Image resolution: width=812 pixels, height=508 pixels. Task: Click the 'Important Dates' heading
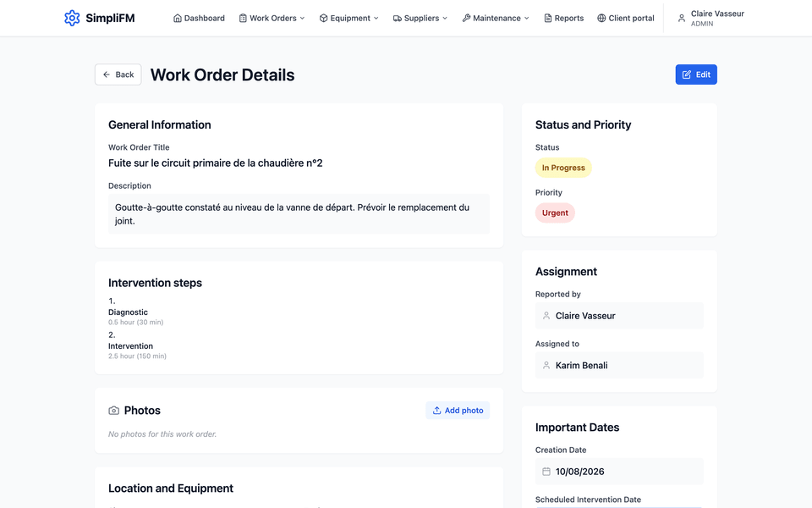[x=578, y=428]
